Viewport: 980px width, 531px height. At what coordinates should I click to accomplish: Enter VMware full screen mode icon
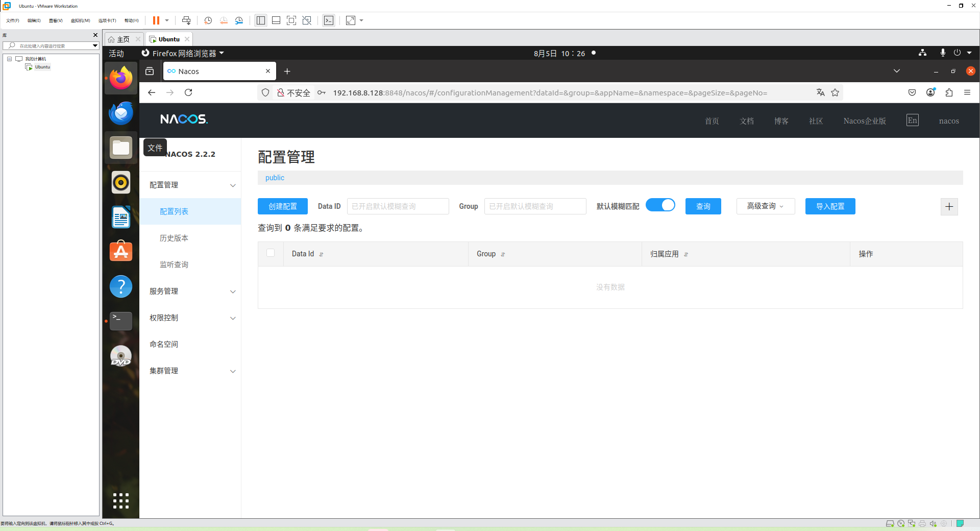coord(291,20)
